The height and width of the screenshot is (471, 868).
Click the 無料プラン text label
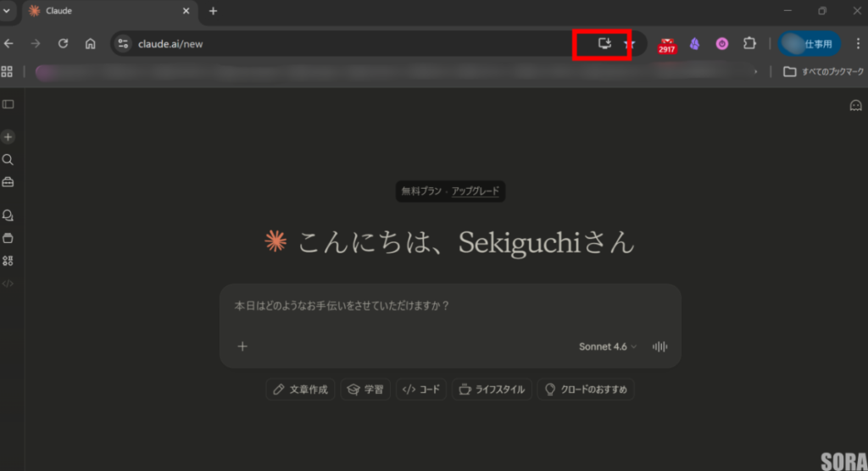pyautogui.click(x=421, y=191)
